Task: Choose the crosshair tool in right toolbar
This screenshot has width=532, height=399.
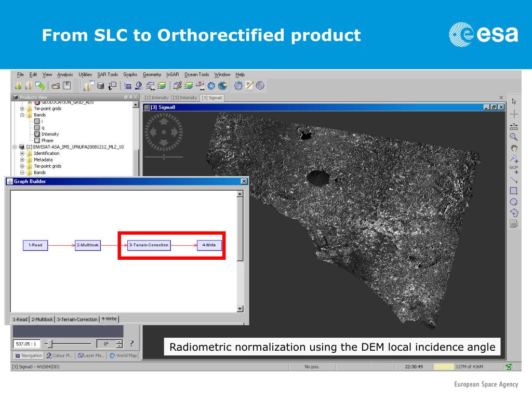Action: 514,114
